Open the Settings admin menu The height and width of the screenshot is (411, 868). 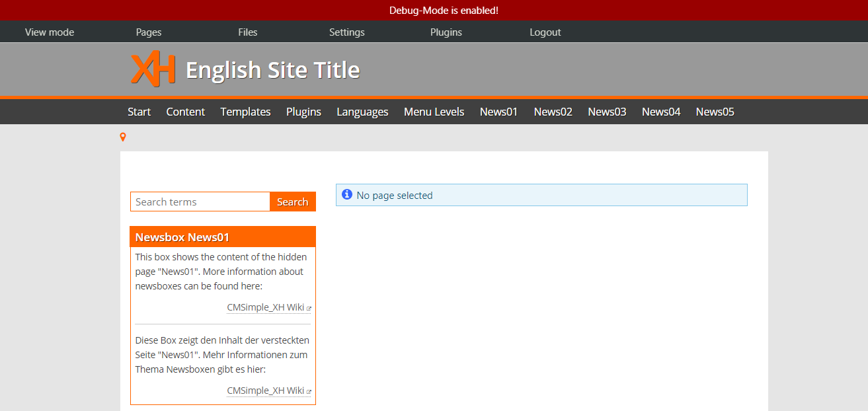pos(347,32)
